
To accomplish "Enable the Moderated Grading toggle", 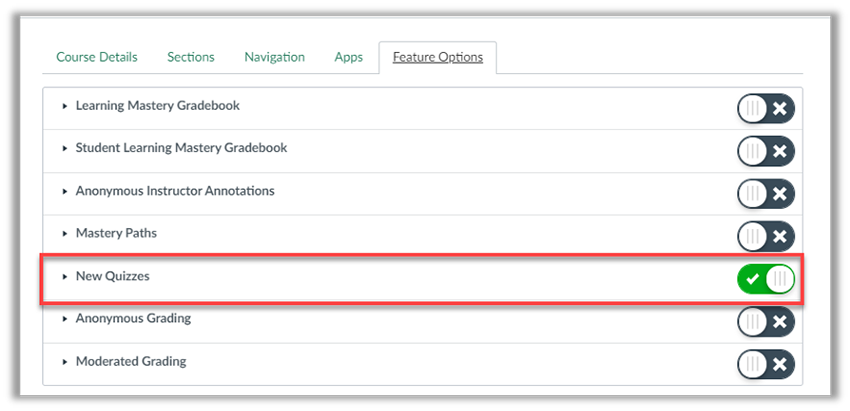I will pyautogui.click(x=766, y=364).
